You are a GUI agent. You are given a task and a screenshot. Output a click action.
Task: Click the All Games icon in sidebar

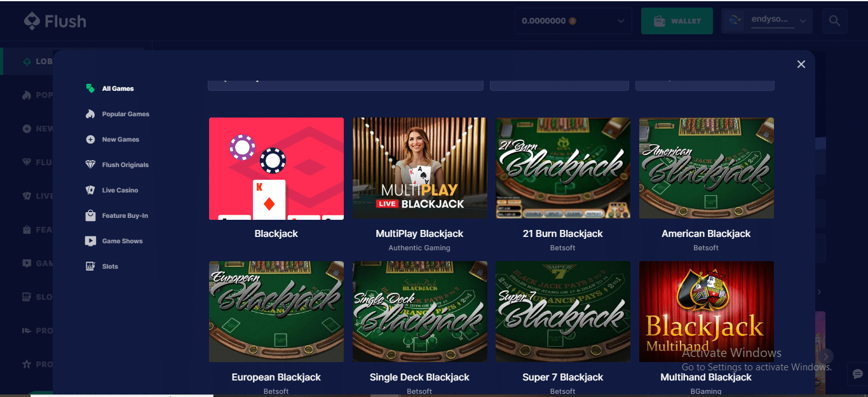90,88
